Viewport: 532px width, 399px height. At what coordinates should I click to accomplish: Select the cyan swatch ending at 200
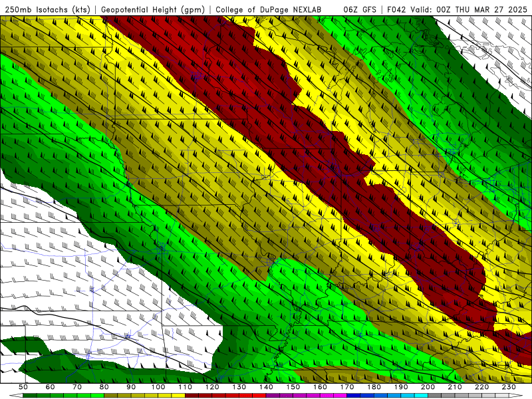tap(421, 396)
